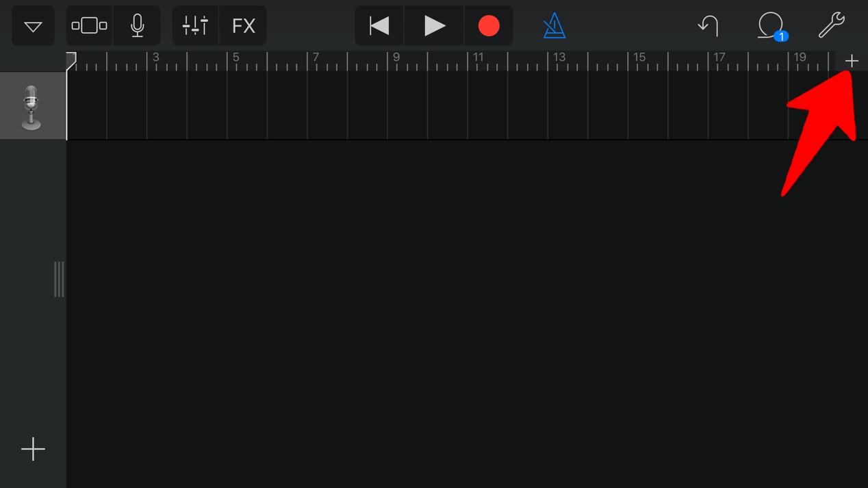Open the track controls mixer sliders
The image size is (868, 488).
(x=195, y=26)
